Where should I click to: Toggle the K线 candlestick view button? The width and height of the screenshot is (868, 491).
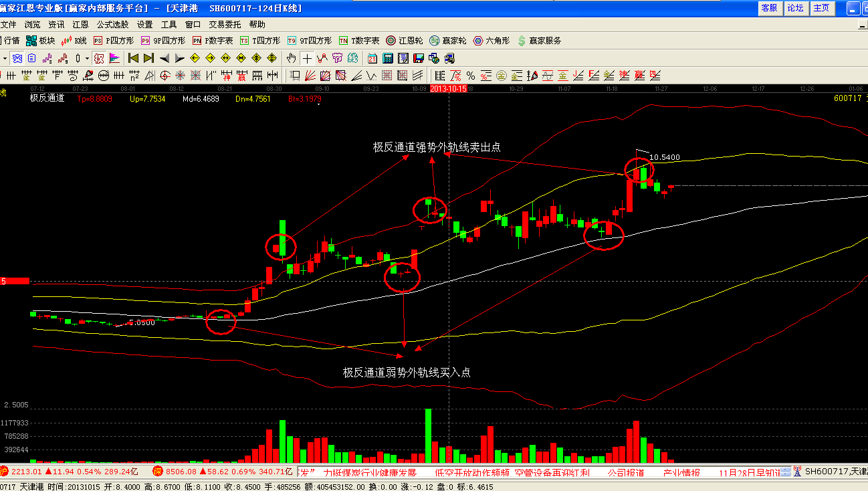(74, 41)
